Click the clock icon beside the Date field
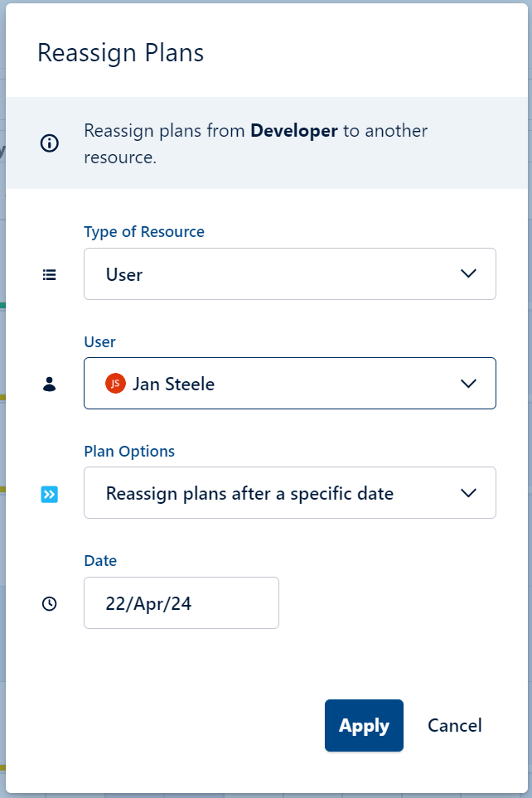Image resolution: width=532 pixels, height=798 pixels. tap(49, 602)
